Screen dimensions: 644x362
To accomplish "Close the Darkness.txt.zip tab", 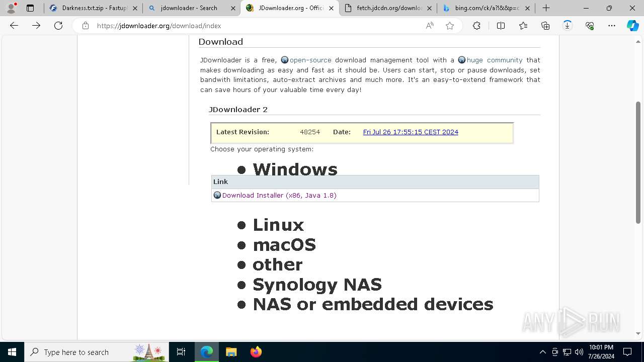I will coord(135,8).
